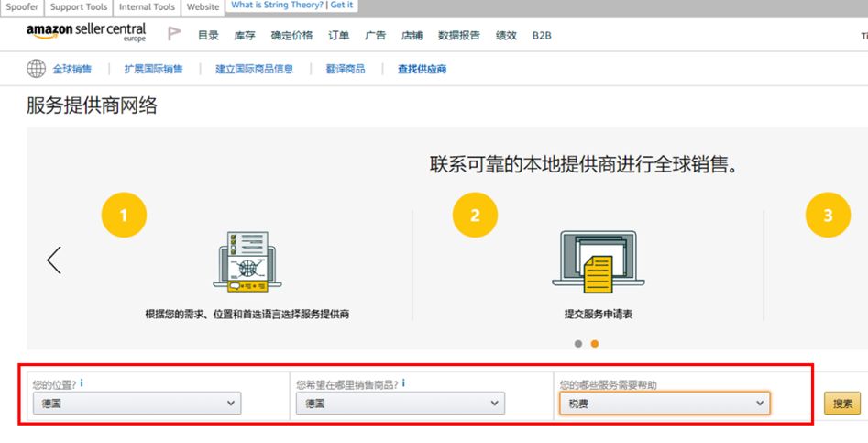
Task: Click the 搜索 button
Action: [x=841, y=404]
